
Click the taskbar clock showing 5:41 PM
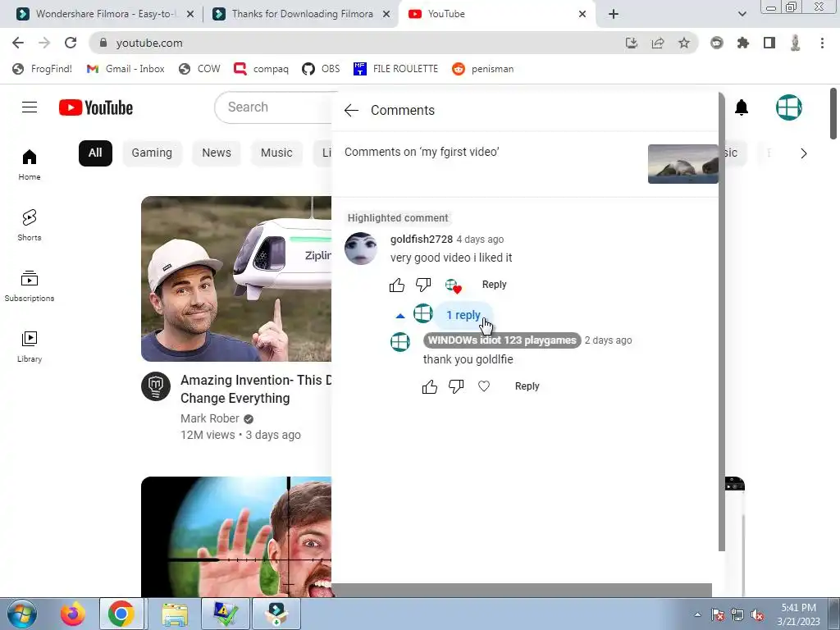click(799, 614)
